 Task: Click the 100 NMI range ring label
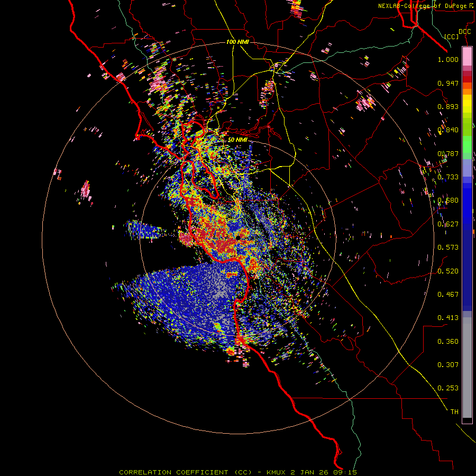click(237, 42)
